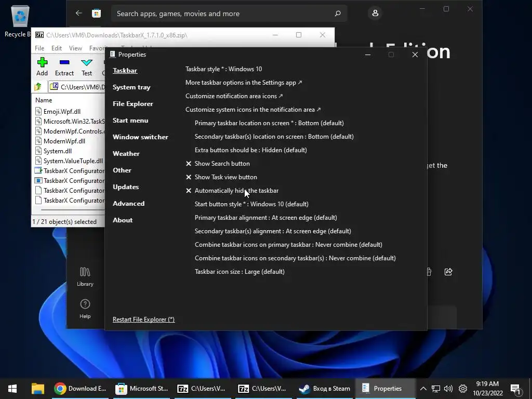
Task: Click Microsoft Store home icon
Action: tap(96, 13)
